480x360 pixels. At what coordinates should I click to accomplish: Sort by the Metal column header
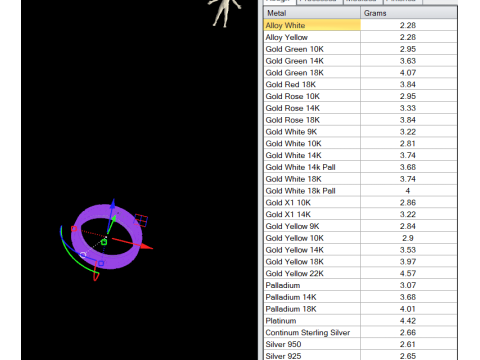(x=312, y=13)
